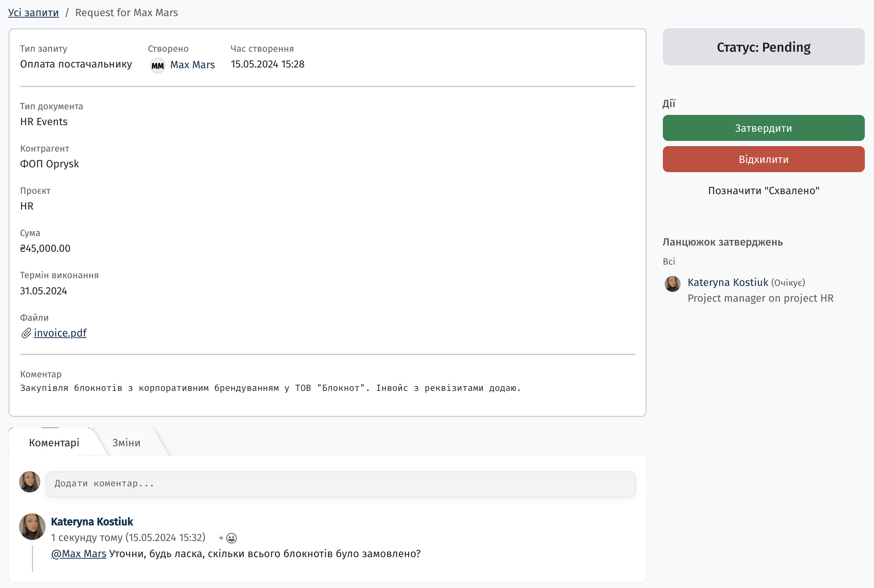Reject request with the Відхилити button

click(x=763, y=159)
